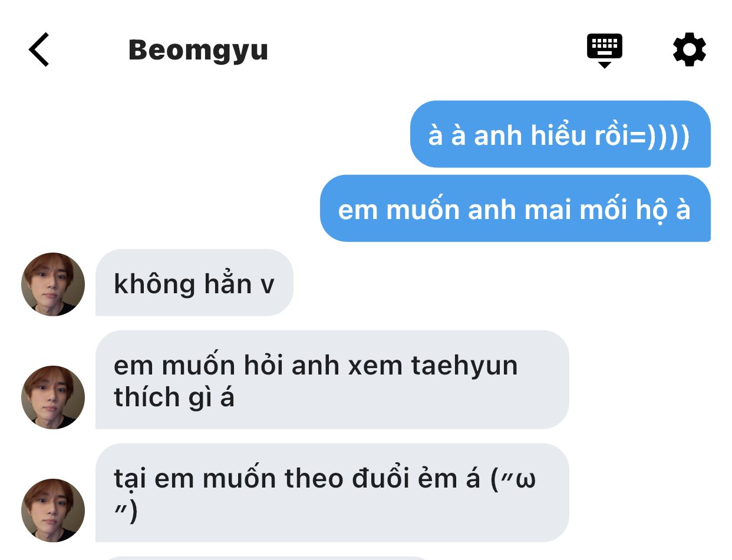The image size is (732, 560).
Task: Open chat settings gear icon
Action: (x=689, y=49)
